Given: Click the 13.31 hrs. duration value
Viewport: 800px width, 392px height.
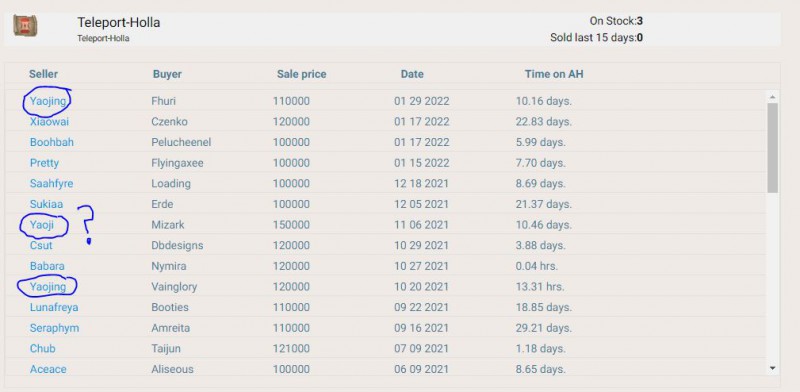Looking at the screenshot, I should tap(540, 287).
